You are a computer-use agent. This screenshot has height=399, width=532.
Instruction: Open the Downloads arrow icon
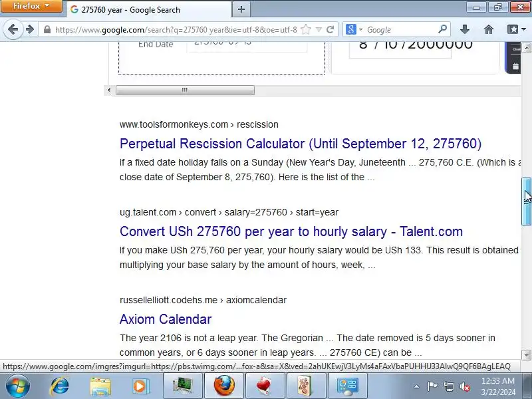pos(465,29)
